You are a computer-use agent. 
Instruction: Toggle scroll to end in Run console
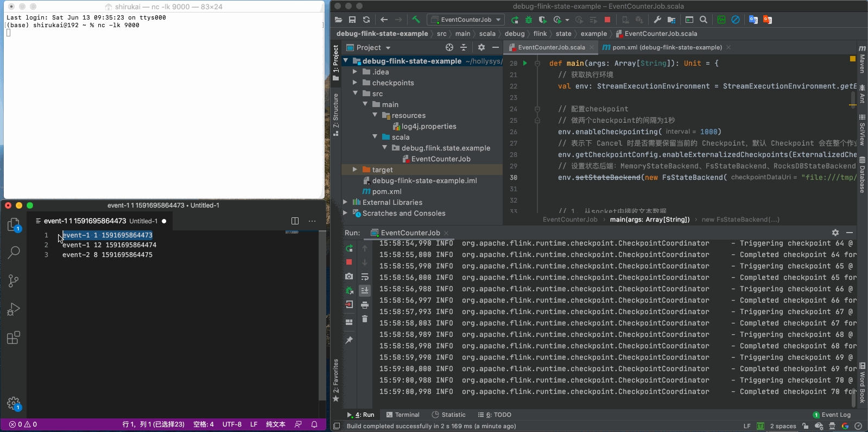tap(365, 290)
